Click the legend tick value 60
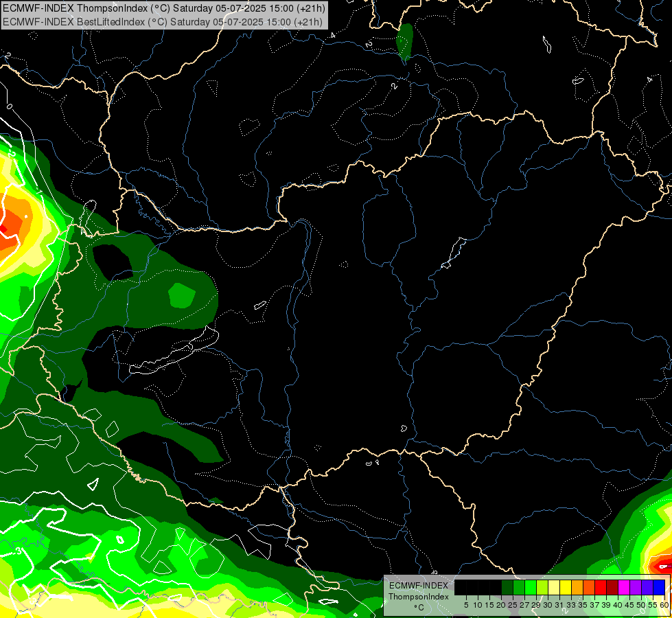672x618 pixels. [664, 605]
